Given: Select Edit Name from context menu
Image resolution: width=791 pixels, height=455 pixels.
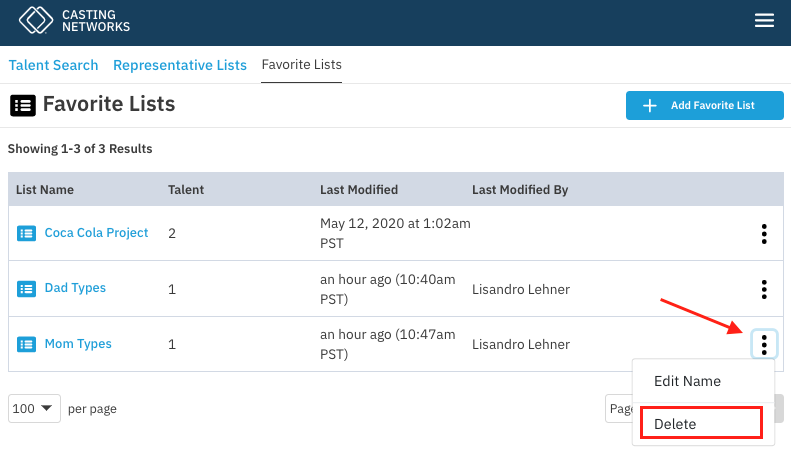Looking at the screenshot, I should click(x=687, y=381).
